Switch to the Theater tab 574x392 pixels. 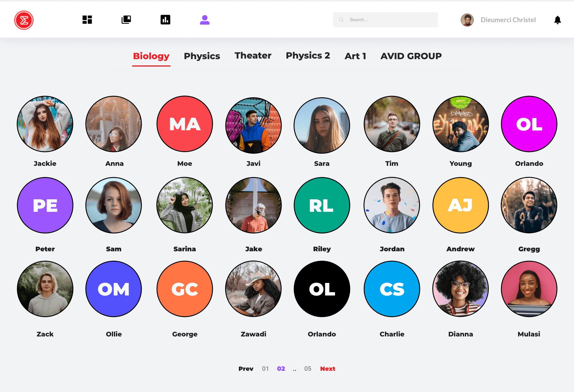click(253, 56)
